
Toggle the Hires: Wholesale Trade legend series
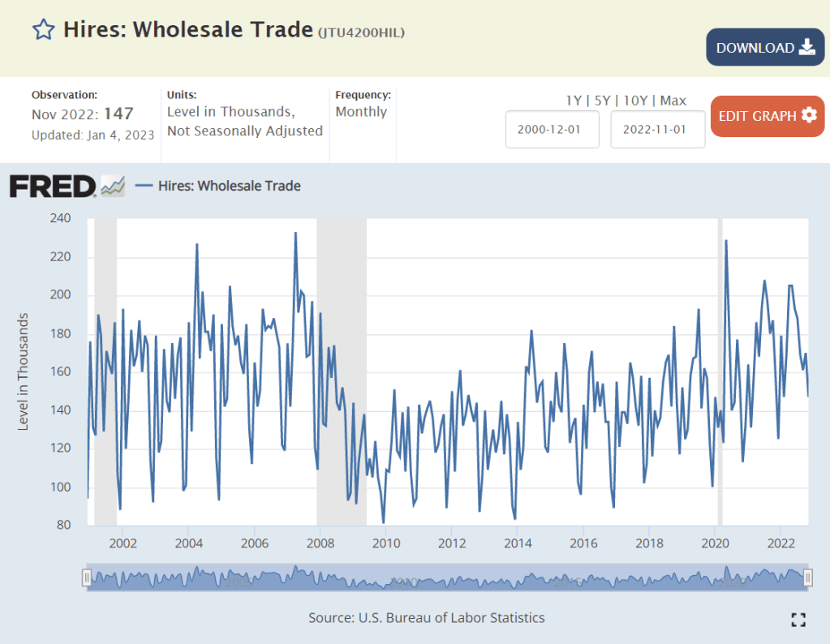pyautogui.click(x=218, y=186)
